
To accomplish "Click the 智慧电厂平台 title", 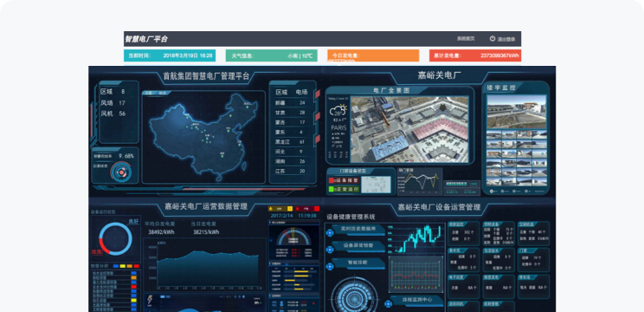I will 146,39.
